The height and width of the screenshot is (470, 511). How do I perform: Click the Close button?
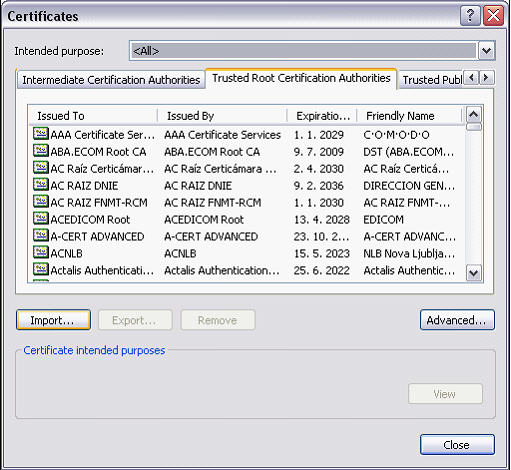click(457, 445)
